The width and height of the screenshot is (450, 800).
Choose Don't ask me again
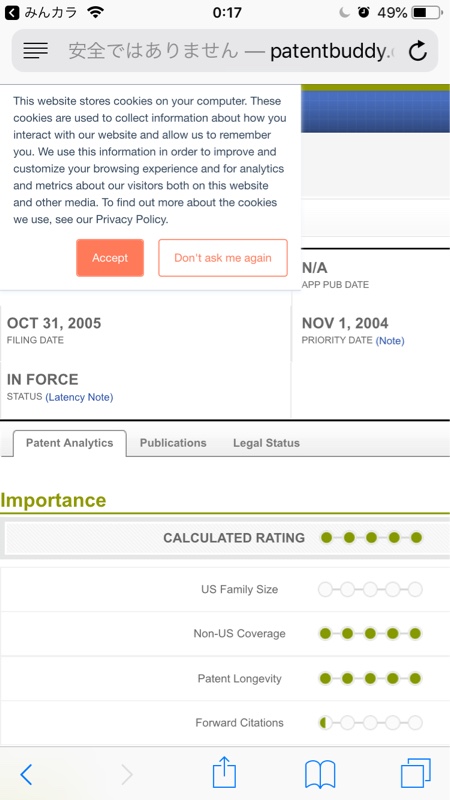point(223,258)
